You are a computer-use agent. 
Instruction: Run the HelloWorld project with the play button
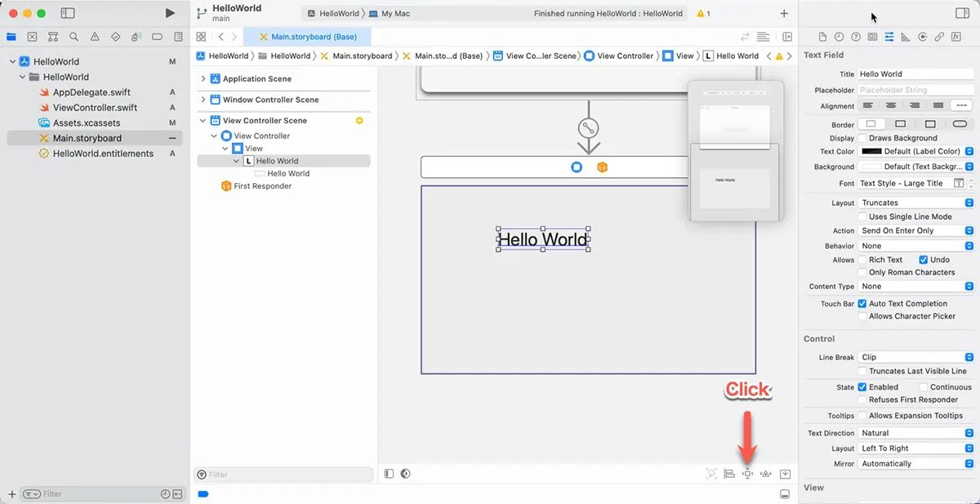tap(170, 13)
